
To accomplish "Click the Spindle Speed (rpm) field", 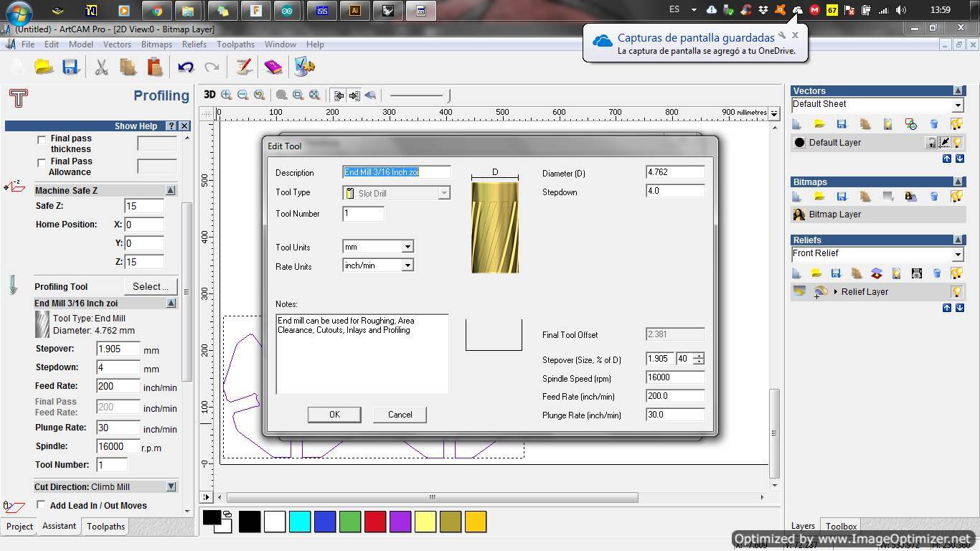I will 675,377.
